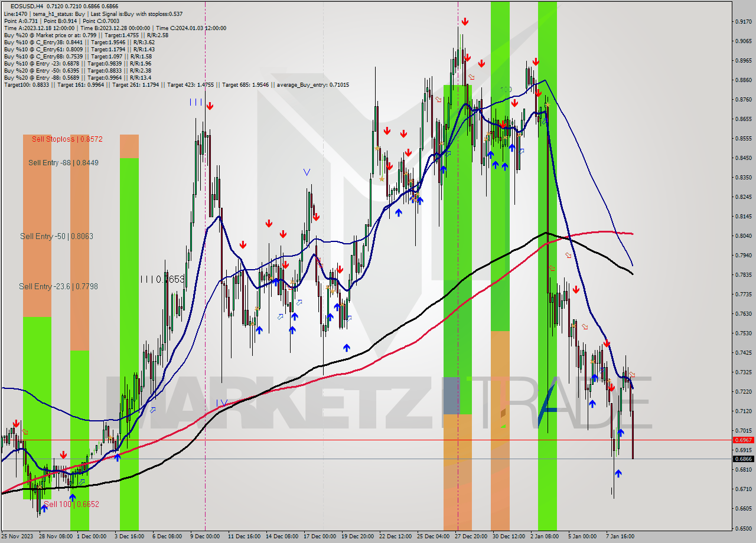The image size is (756, 543).
Task: Click the 'Time A:2023.12.18 12:00:00' text
Action: [39, 28]
